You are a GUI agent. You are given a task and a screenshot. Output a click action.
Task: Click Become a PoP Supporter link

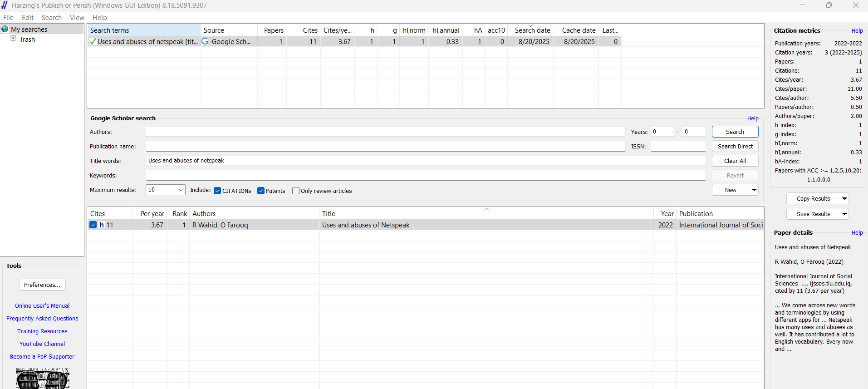(42, 356)
